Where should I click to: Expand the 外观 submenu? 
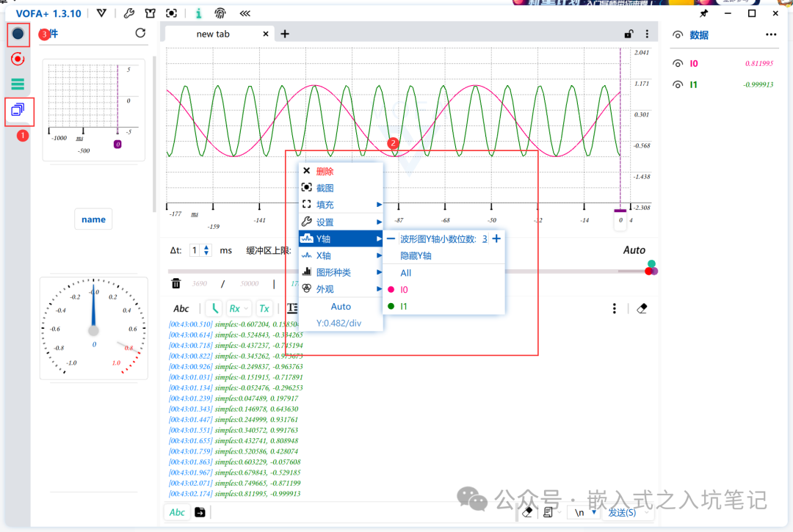pyautogui.click(x=341, y=289)
